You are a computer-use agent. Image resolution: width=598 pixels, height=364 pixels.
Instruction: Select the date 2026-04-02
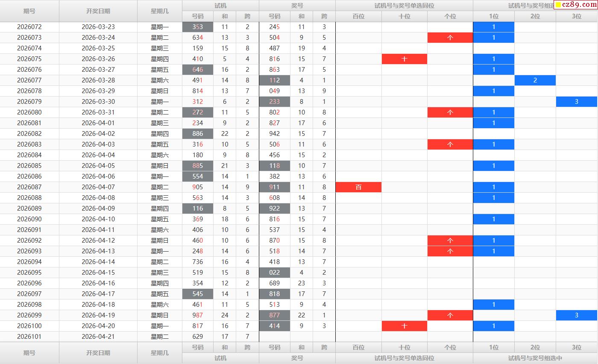point(98,134)
